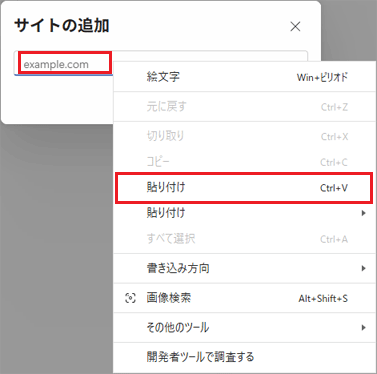Close the サイトの追加 dialog with X

(x=295, y=26)
